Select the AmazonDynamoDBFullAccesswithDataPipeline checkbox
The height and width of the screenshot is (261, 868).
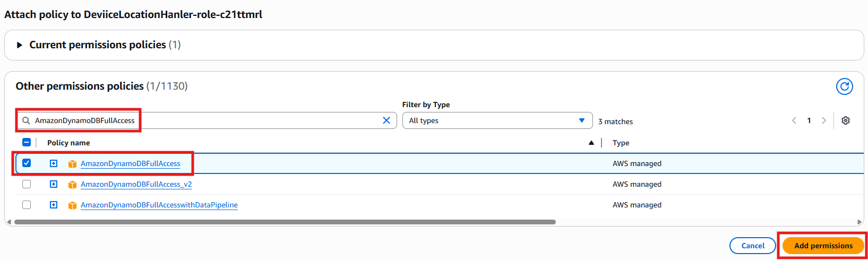27,205
